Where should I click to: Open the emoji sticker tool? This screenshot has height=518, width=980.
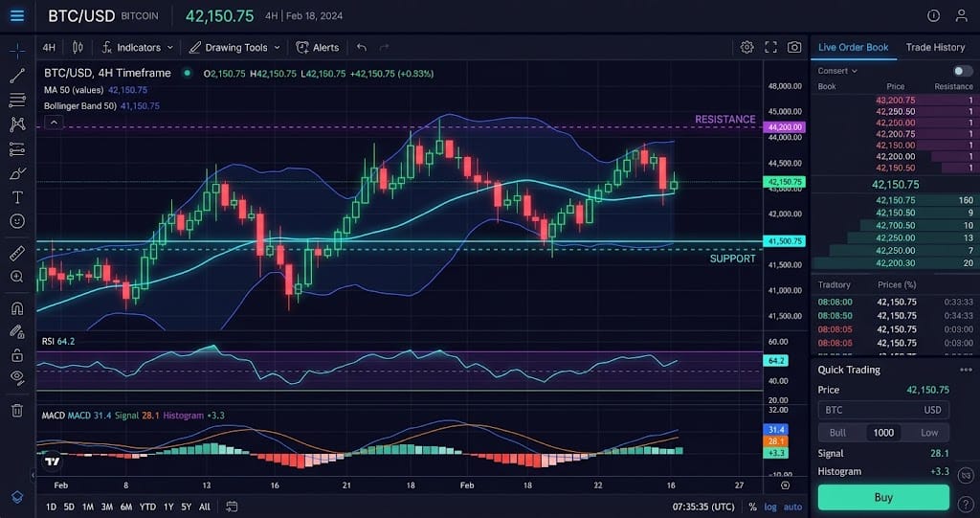17,221
